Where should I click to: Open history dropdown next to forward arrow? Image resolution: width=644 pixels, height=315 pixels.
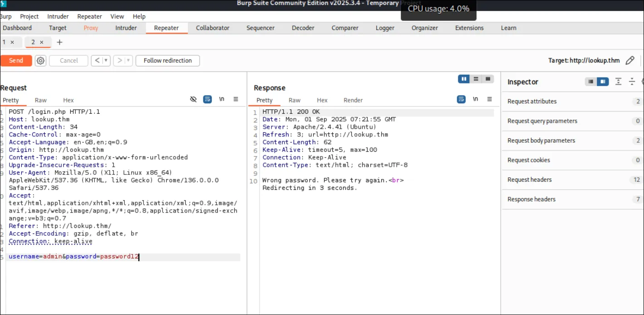129,60
